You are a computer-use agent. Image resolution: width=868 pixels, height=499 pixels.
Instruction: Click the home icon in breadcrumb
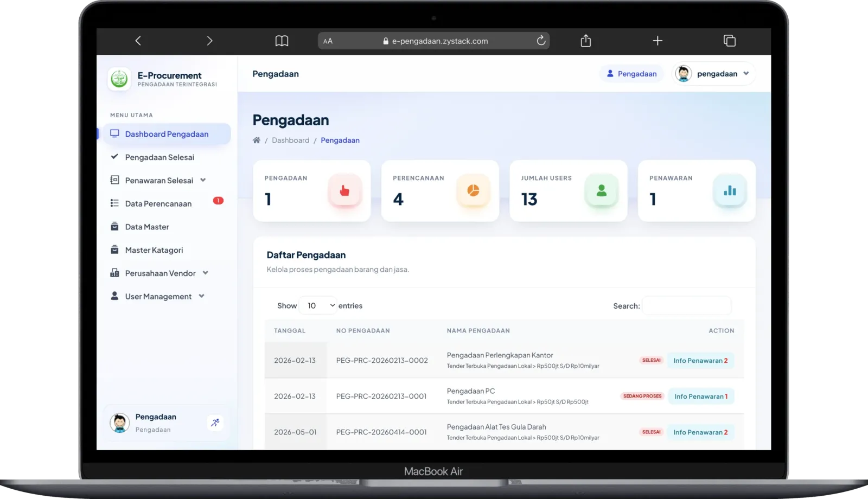pos(257,140)
